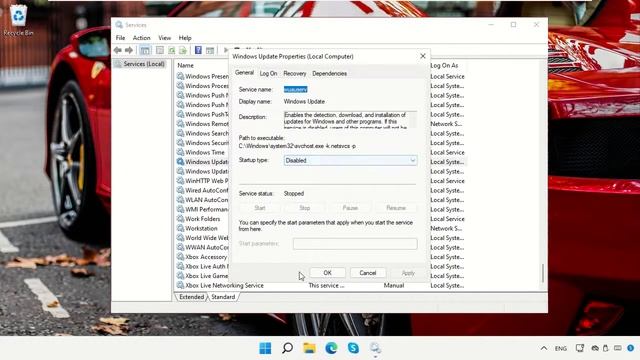Open the View menu
640x360 pixels.
[x=164, y=38]
